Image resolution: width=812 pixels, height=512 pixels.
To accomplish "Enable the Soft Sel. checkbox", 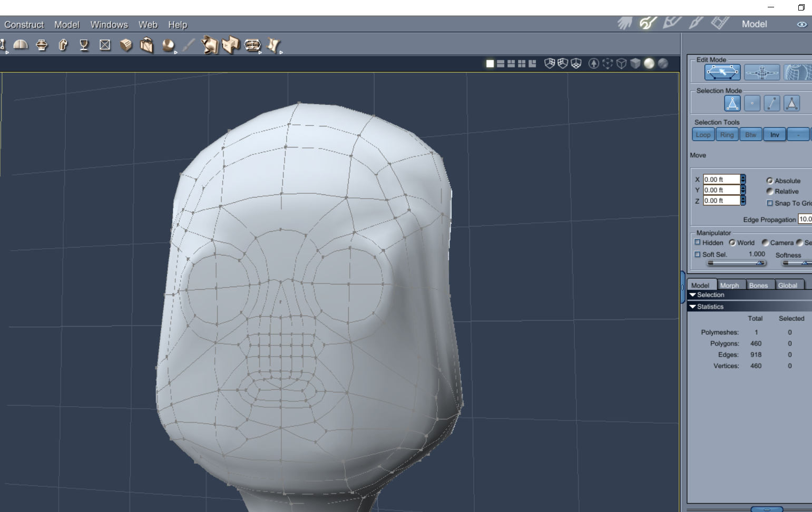I will (698, 254).
